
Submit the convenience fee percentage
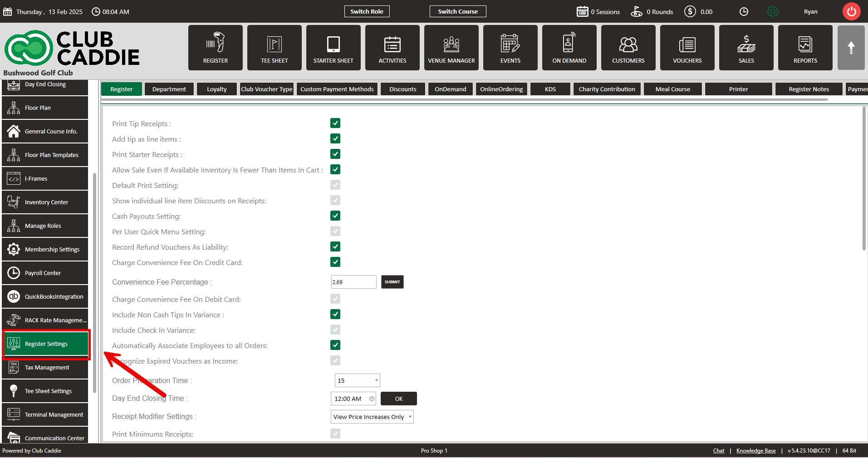(x=392, y=282)
